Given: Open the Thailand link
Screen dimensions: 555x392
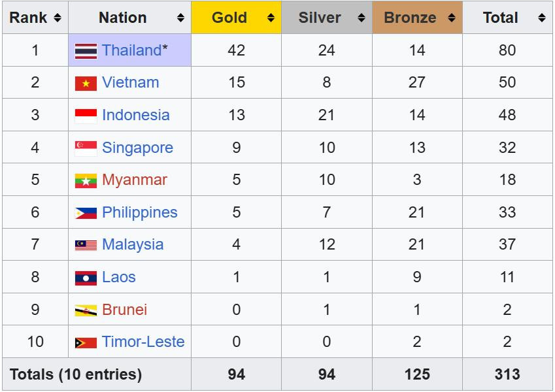Looking at the screenshot, I should pyautogui.click(x=131, y=50).
